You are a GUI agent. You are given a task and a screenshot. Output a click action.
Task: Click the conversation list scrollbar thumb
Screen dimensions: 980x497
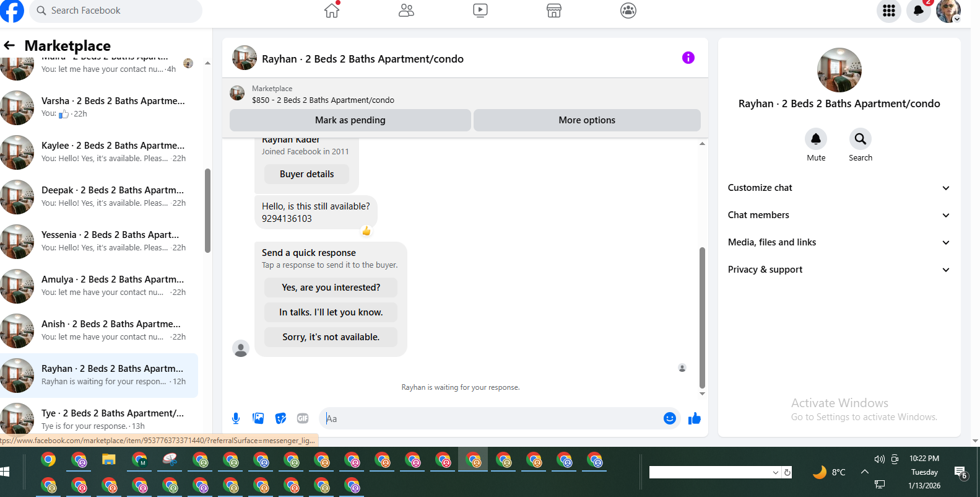(207, 211)
